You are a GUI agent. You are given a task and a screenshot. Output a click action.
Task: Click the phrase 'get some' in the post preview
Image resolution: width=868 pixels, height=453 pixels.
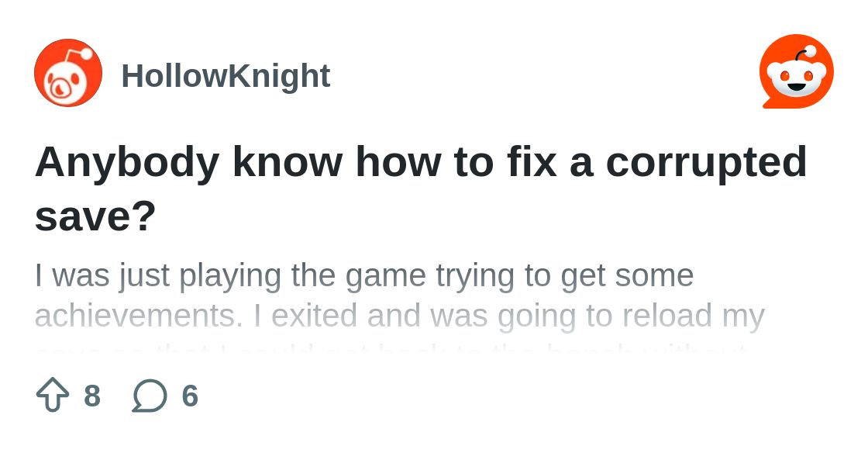627,275
